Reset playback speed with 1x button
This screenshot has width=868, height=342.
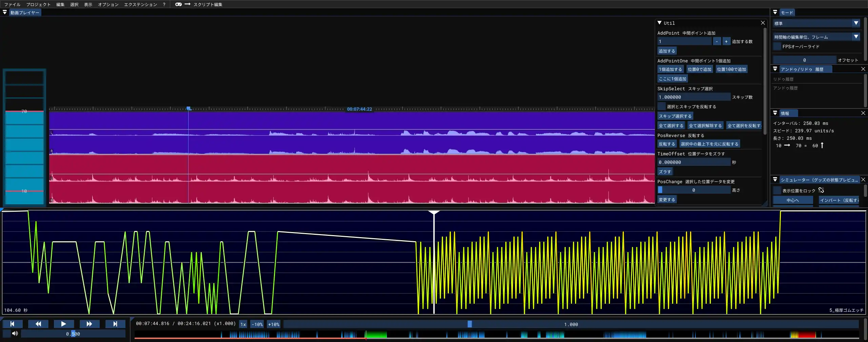tap(243, 324)
